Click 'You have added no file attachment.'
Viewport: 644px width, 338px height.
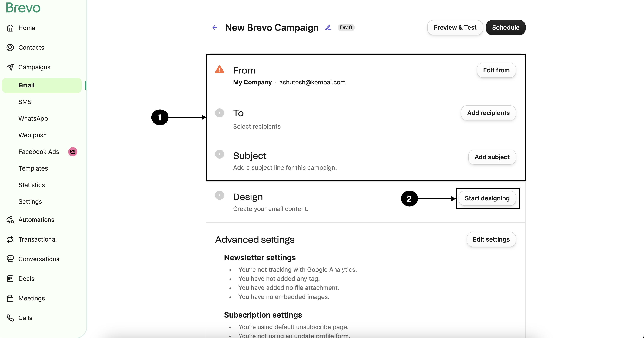(289, 288)
